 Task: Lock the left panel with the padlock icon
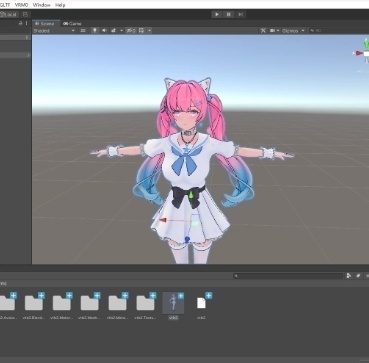tap(21, 23)
